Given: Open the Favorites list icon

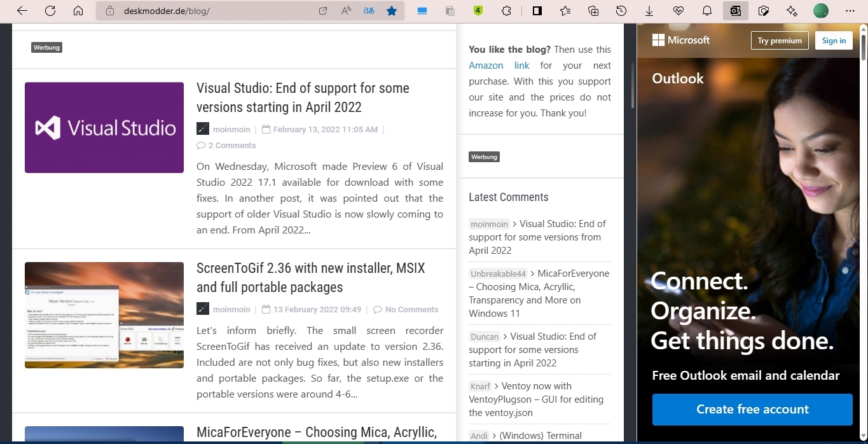Looking at the screenshot, I should tap(565, 11).
